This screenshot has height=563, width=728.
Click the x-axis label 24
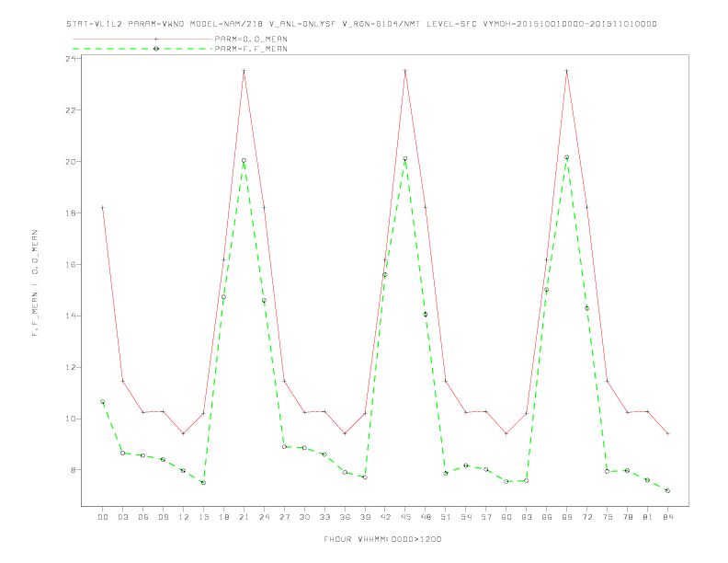(x=264, y=517)
